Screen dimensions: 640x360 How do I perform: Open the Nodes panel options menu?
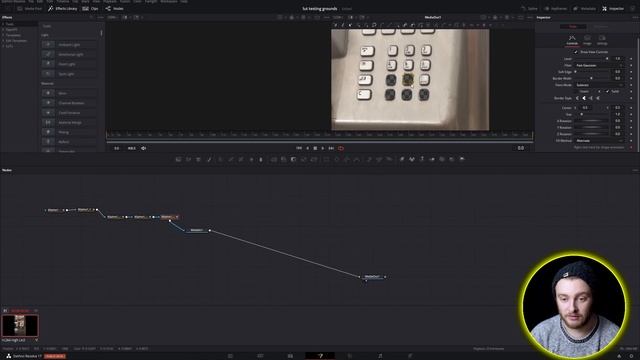click(x=635, y=170)
